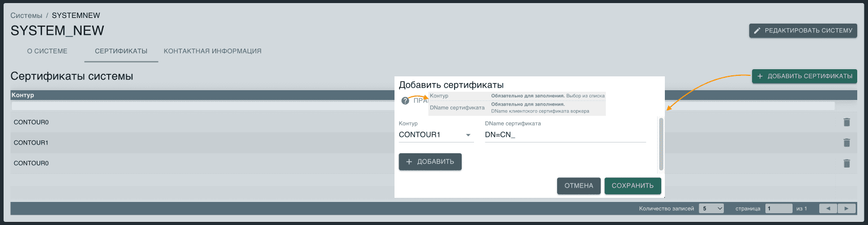Click Сохранить to save certificates
Viewport: 868px width, 225px height.
pyautogui.click(x=632, y=186)
